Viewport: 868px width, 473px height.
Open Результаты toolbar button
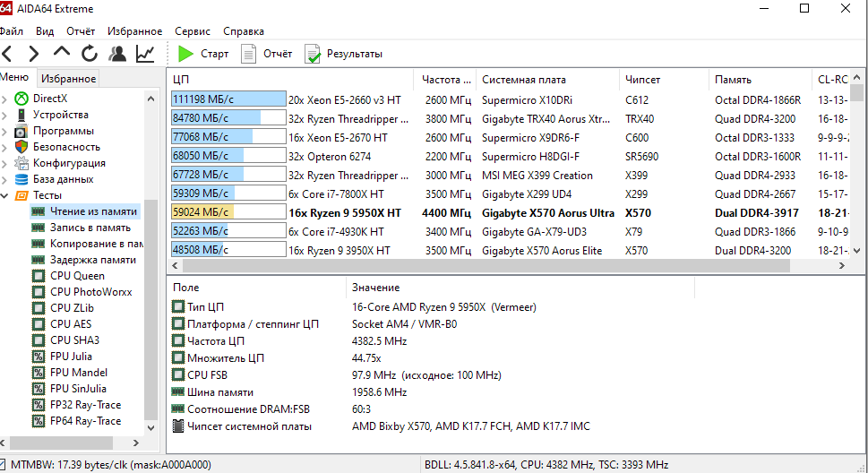tap(344, 54)
